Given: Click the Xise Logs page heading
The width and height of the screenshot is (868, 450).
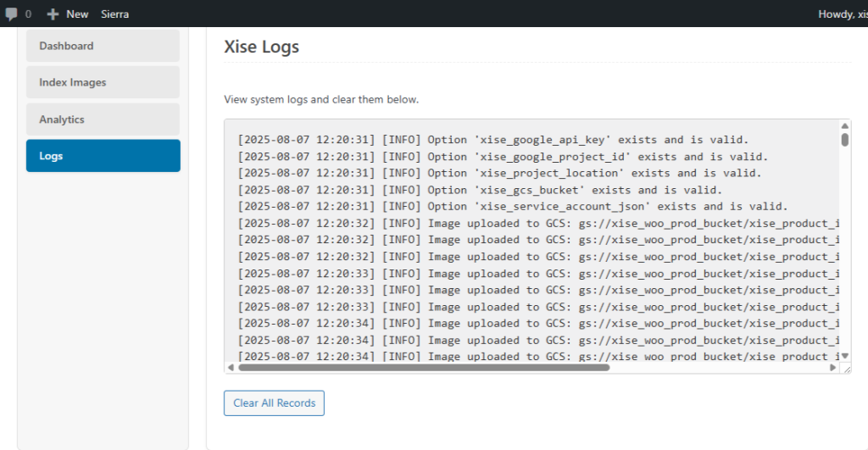Looking at the screenshot, I should 261,47.
